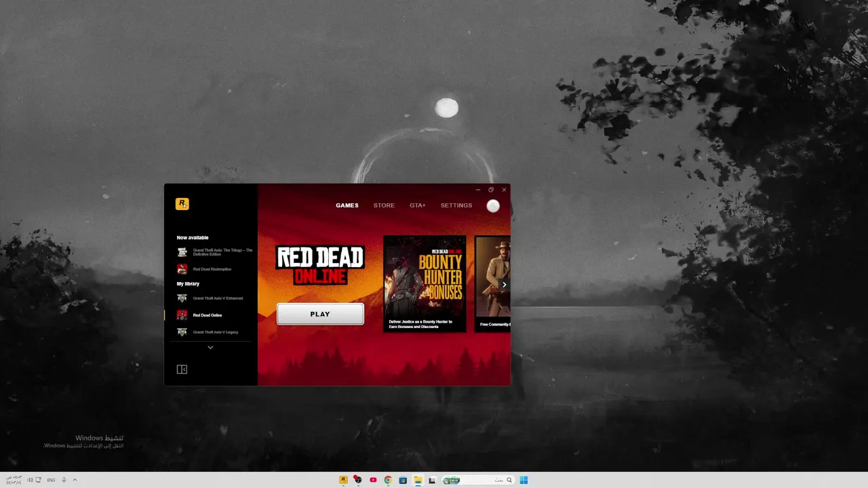Go to the GTA+ tab
The image size is (868, 488).
pyautogui.click(x=418, y=205)
